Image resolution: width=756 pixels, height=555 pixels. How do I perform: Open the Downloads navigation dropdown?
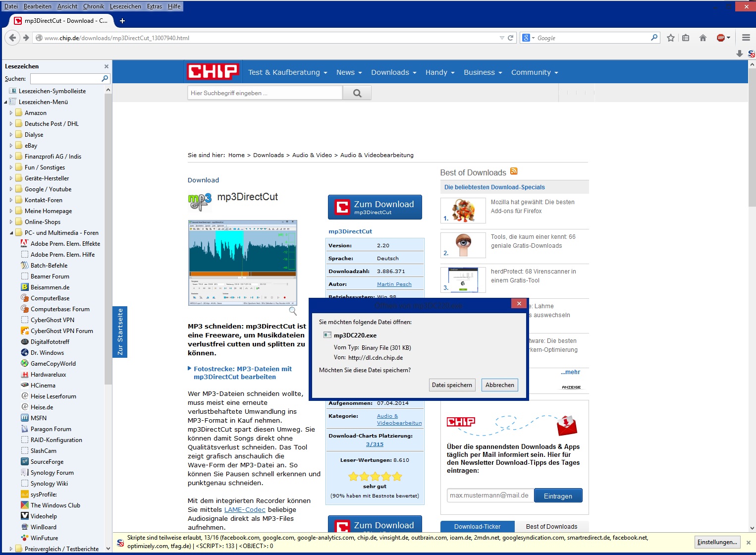393,72
